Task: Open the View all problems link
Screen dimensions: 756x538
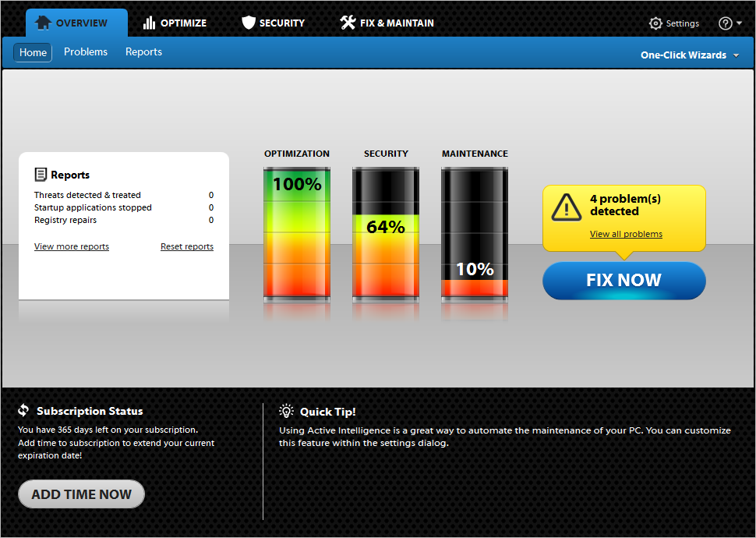Action: (x=626, y=234)
